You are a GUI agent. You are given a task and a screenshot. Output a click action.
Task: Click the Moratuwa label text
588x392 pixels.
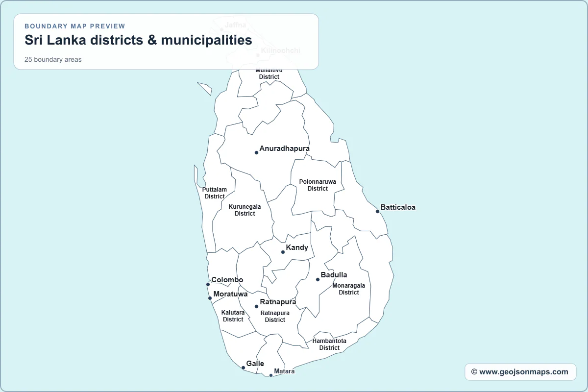(231, 294)
